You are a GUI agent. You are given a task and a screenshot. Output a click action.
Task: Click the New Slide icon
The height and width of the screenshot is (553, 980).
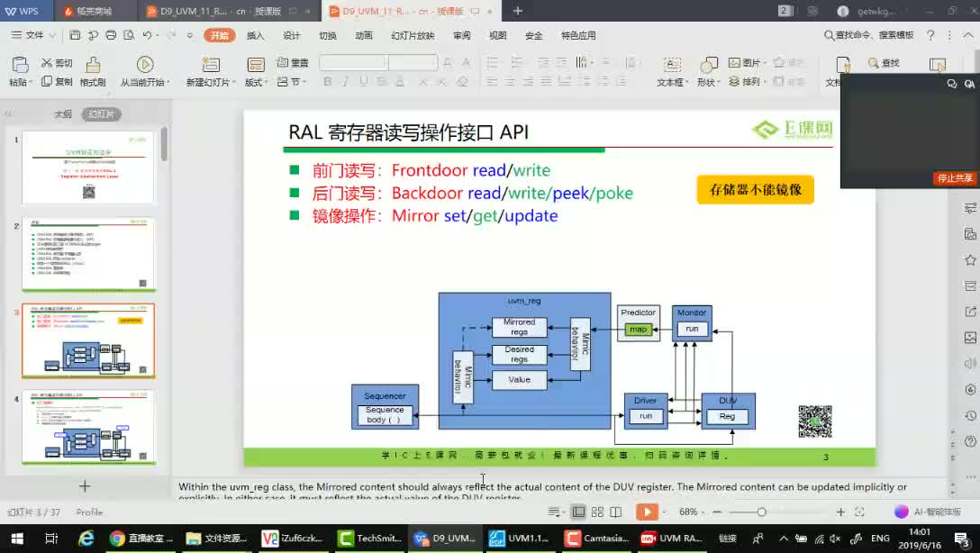pos(211,64)
